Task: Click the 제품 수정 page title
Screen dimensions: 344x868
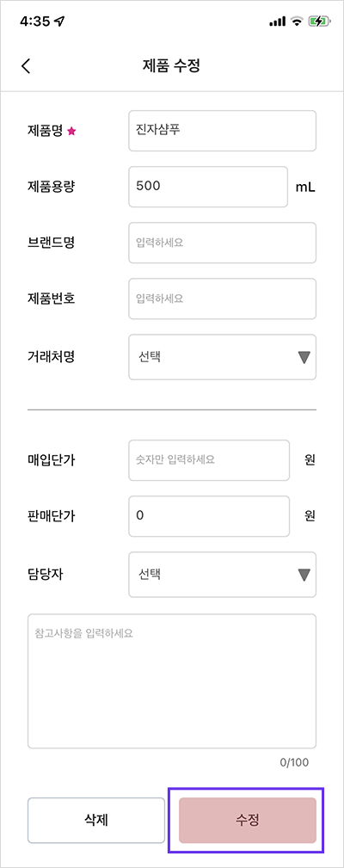Action: click(x=171, y=66)
